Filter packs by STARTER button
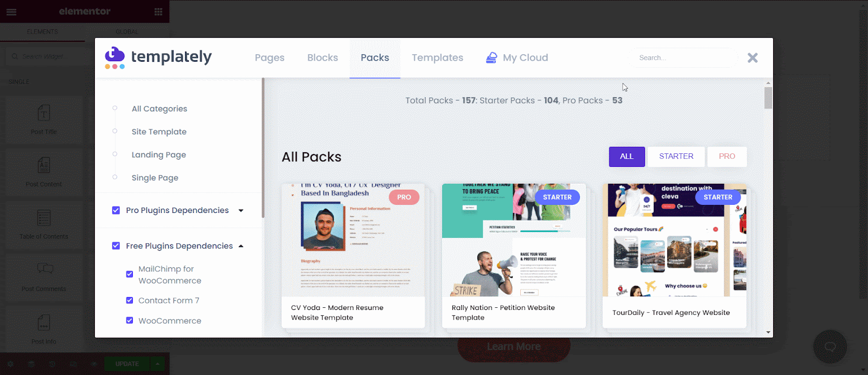 click(676, 156)
